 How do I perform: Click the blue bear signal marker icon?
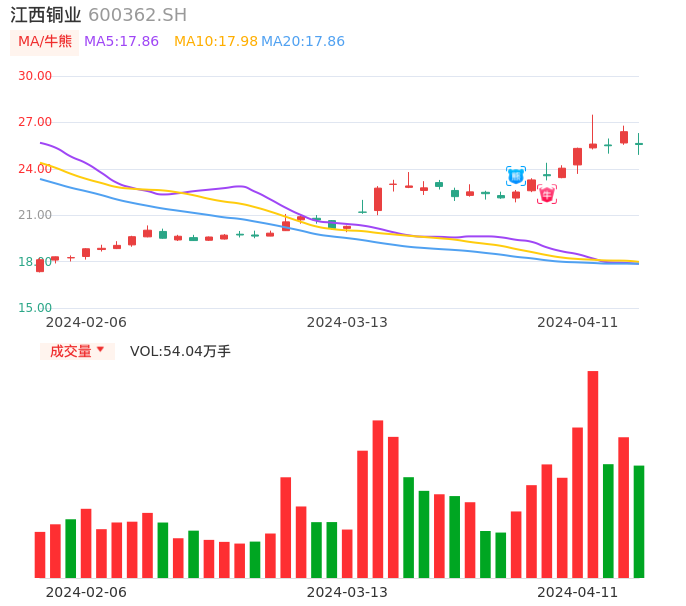point(516,176)
